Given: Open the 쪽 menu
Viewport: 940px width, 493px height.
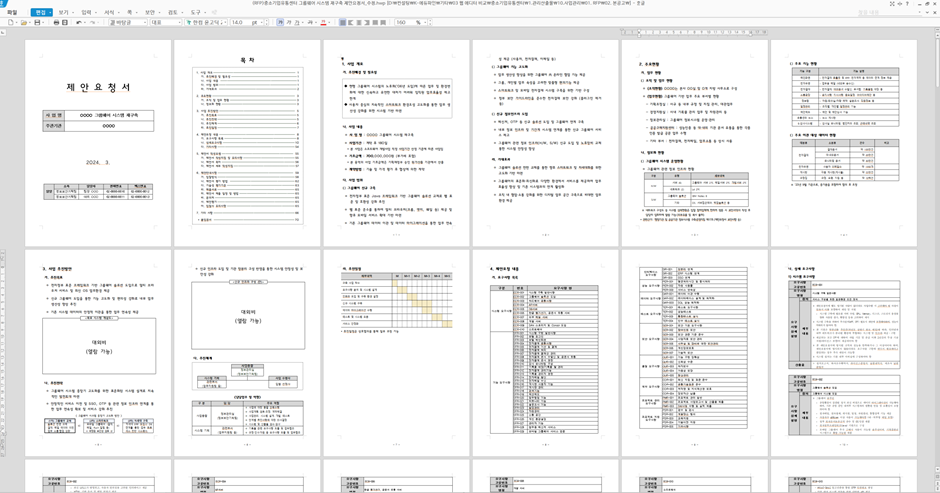Looking at the screenshot, I should pos(131,12).
